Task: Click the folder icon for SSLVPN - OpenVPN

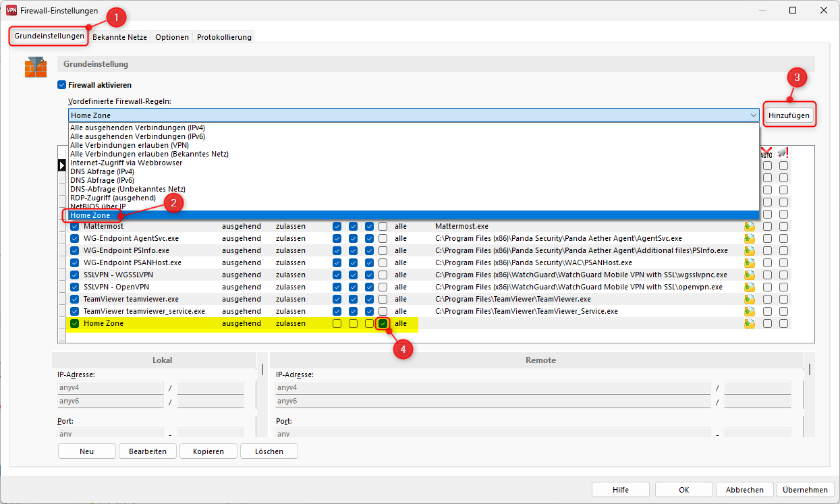Action: click(x=750, y=287)
